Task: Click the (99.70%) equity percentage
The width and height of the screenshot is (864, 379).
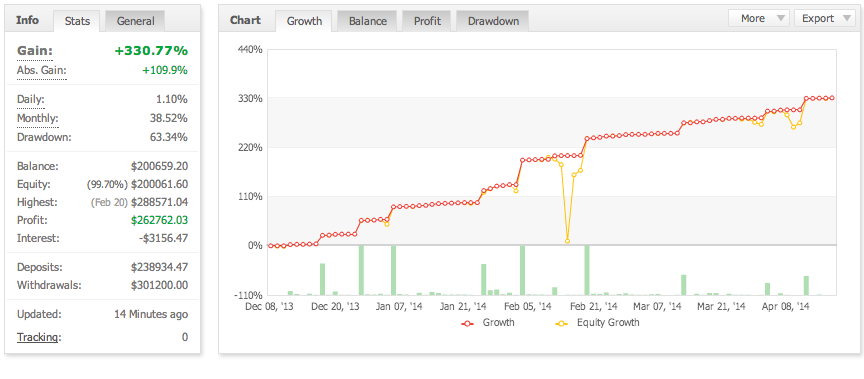Action: point(107,184)
